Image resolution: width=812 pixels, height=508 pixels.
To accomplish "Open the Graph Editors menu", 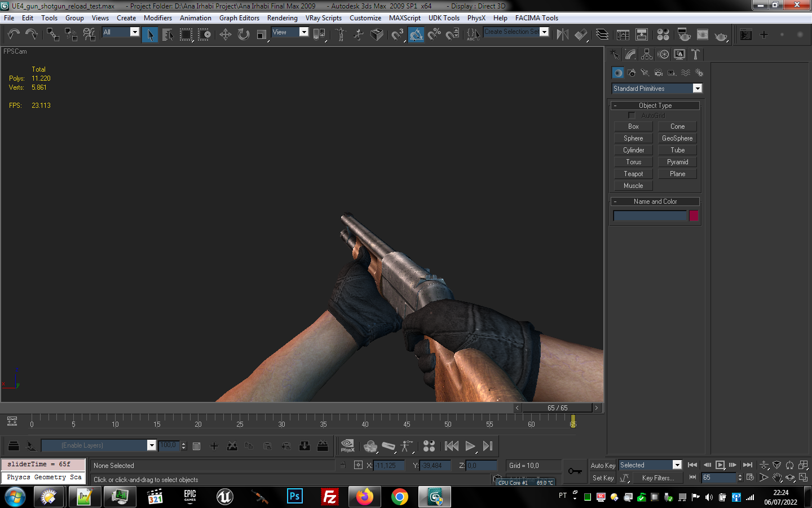I will (x=239, y=18).
